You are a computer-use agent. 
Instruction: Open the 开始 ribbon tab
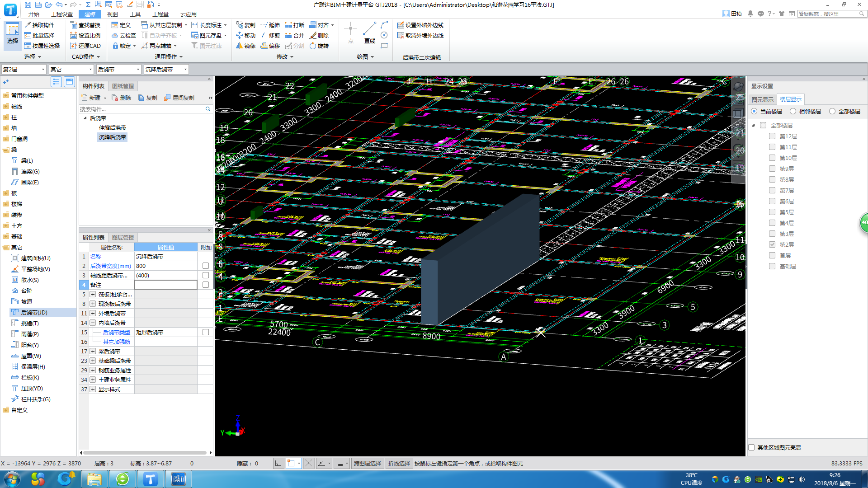click(34, 14)
